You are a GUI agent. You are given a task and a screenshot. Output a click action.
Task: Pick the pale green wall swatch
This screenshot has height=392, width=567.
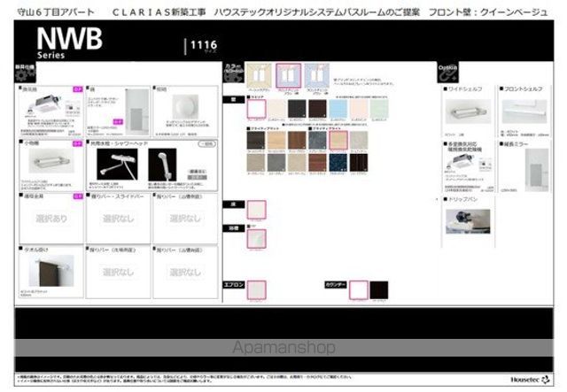[x=379, y=109]
